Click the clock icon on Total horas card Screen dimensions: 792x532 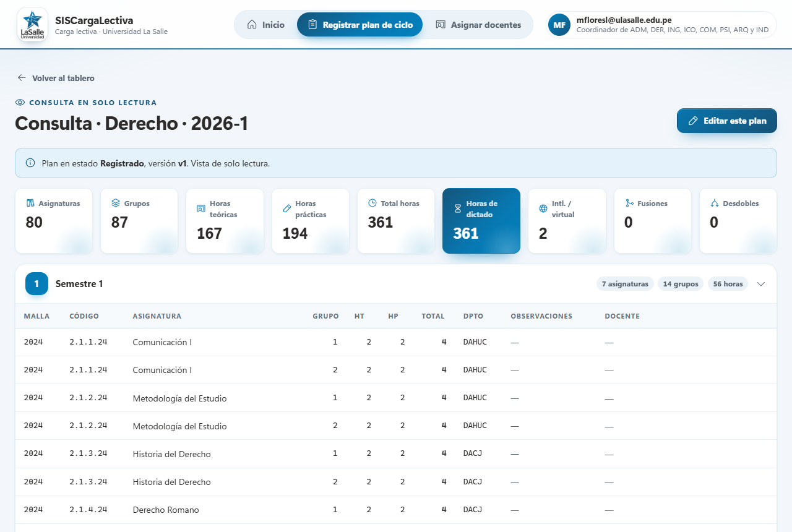point(372,203)
